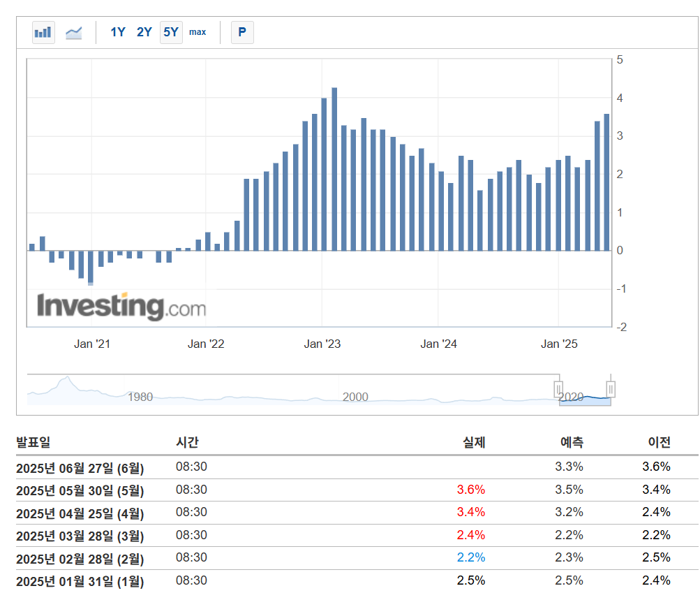Click the 1980 point in navigator timeline
The image size is (700, 600).
tap(140, 397)
